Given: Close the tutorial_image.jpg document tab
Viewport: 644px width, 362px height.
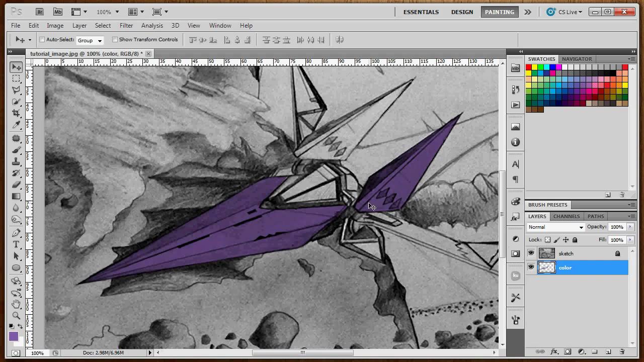Looking at the screenshot, I should click(148, 54).
